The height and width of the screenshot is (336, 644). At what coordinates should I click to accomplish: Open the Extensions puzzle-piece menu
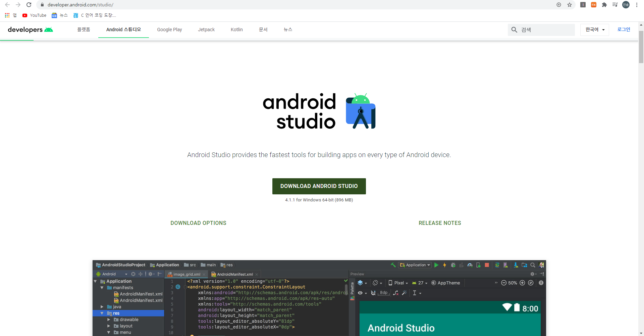coord(604,5)
